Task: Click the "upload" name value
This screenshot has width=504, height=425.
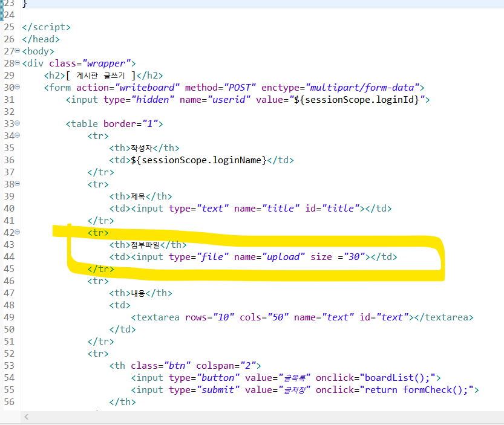Action: point(283,257)
